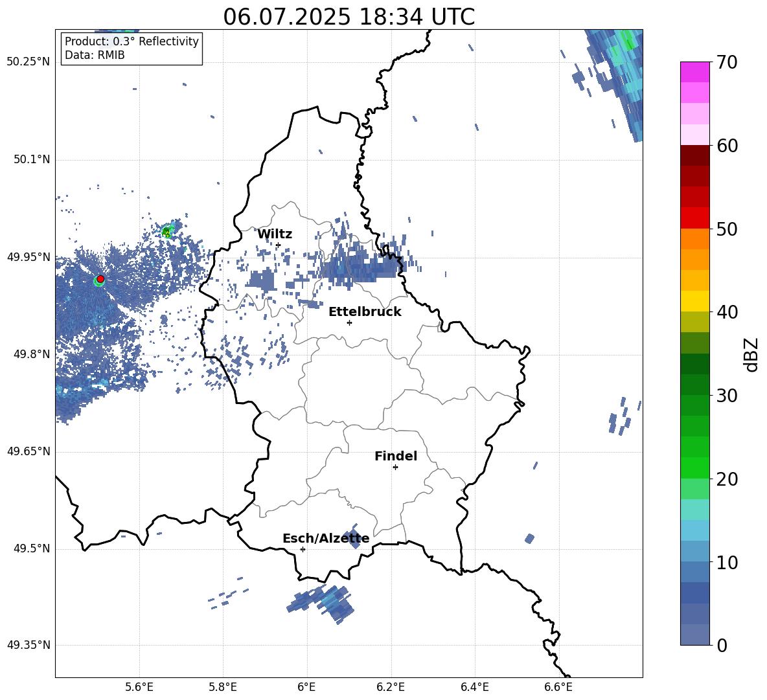The width and height of the screenshot is (767, 700).
Task: Click the yellow colorbar segment at 40
Action: pos(694,301)
